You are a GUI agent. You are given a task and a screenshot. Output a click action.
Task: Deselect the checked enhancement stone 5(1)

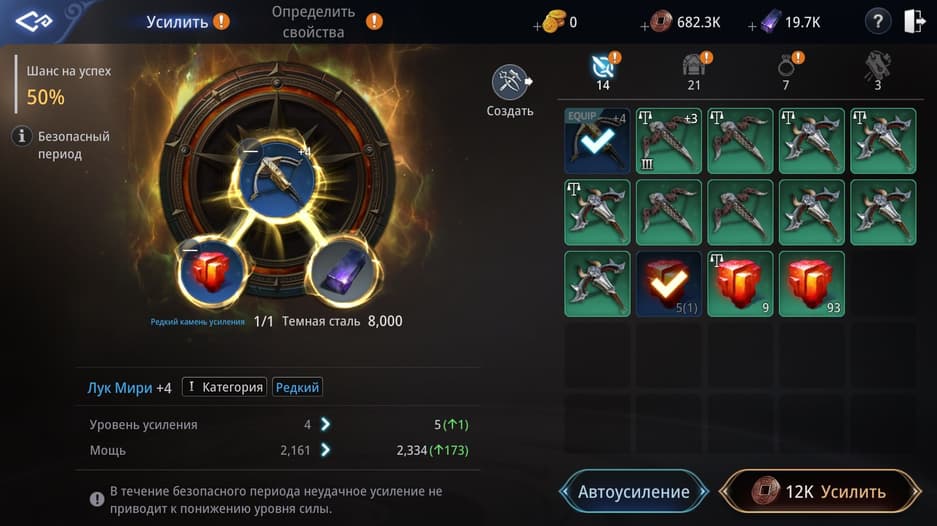(669, 284)
